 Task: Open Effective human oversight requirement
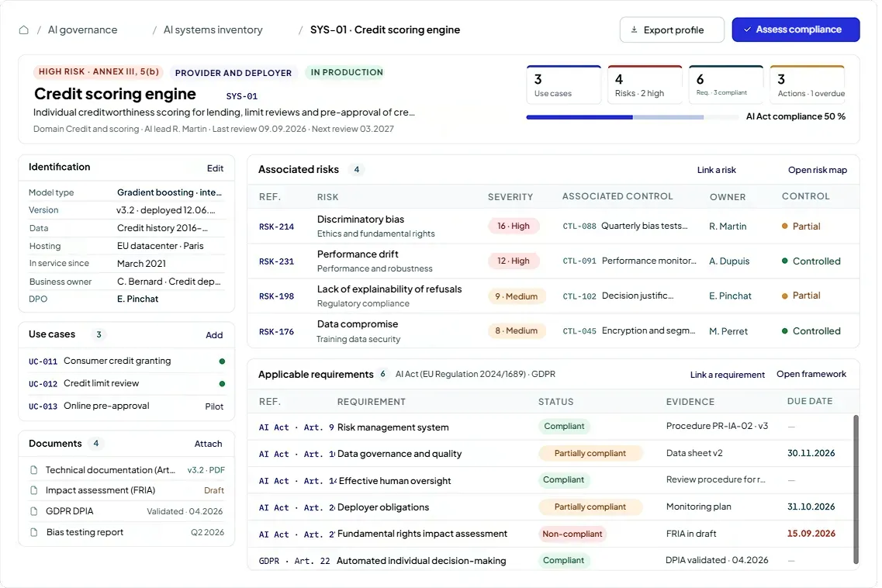point(552,480)
